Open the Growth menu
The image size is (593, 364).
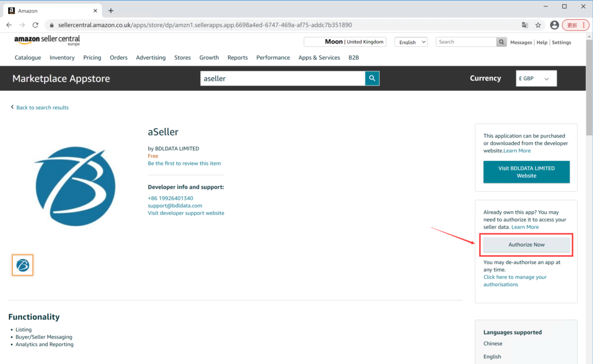point(209,57)
